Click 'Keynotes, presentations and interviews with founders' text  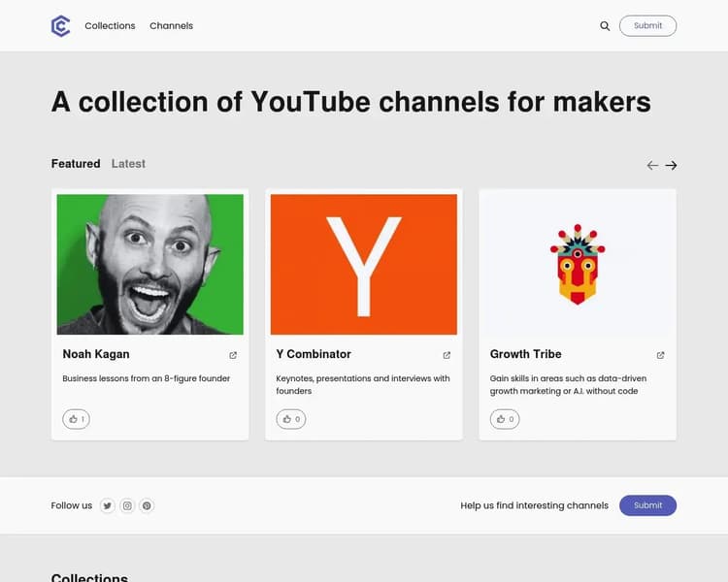[363, 385]
